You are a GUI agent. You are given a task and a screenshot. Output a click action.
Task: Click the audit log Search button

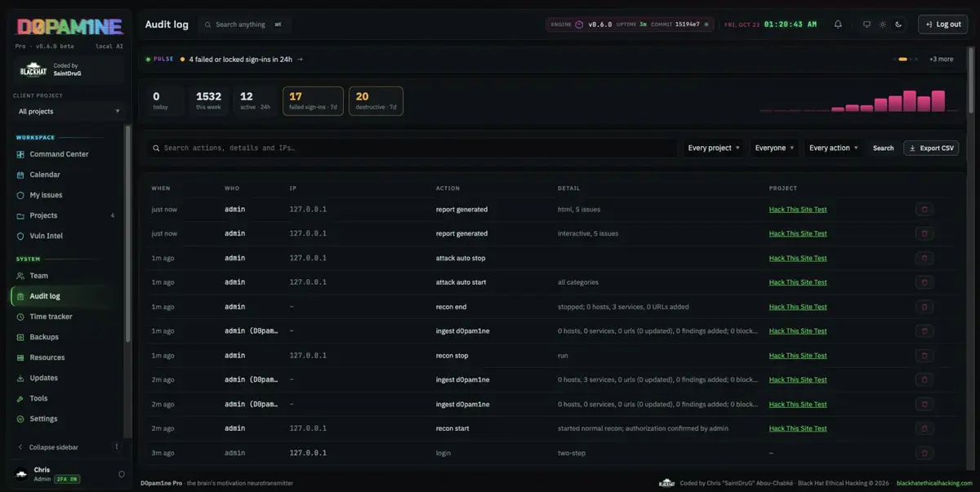(883, 148)
